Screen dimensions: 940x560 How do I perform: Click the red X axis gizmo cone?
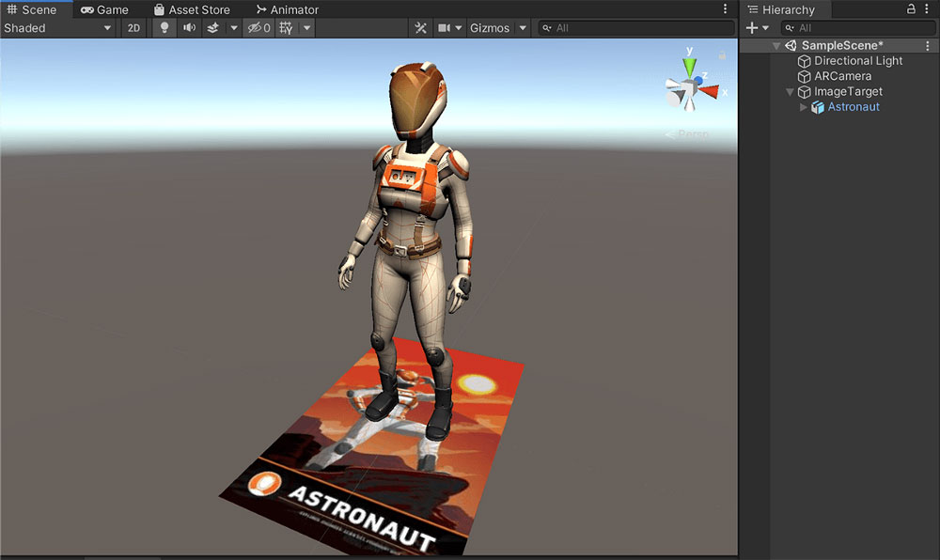point(710,92)
